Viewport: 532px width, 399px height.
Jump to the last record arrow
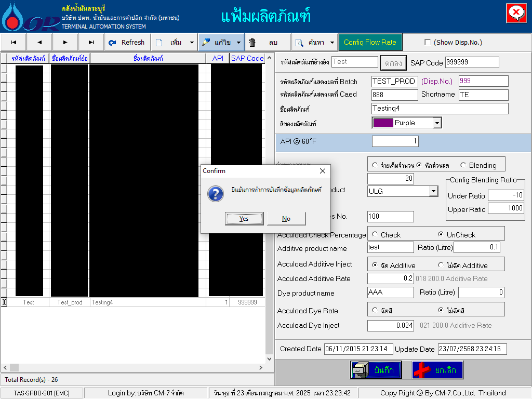point(91,43)
